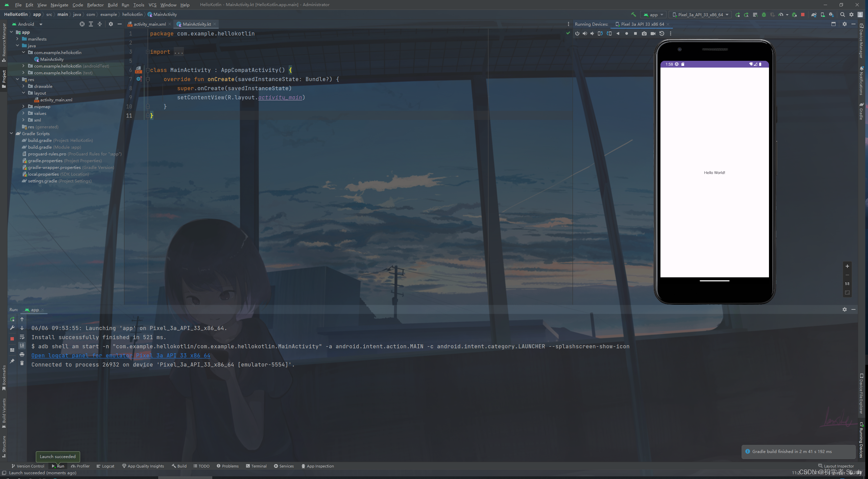Open the app run configuration dropdown

pyautogui.click(x=653, y=15)
